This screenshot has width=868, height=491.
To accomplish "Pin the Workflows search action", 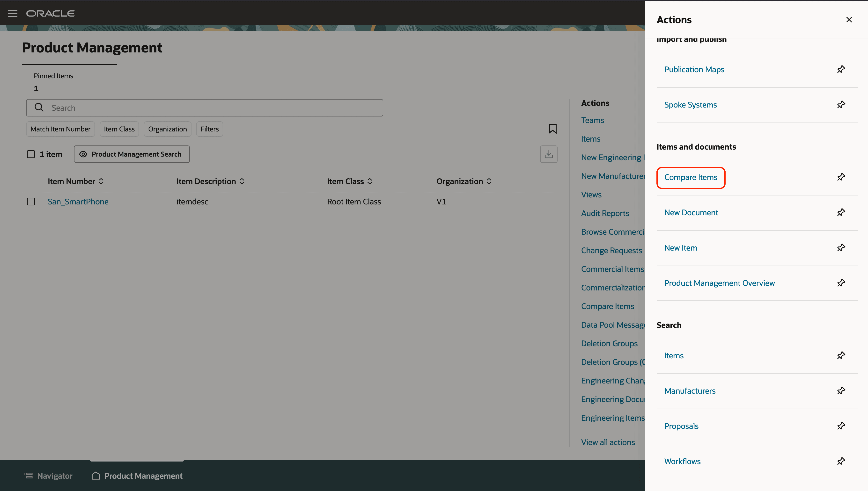I will (841, 461).
